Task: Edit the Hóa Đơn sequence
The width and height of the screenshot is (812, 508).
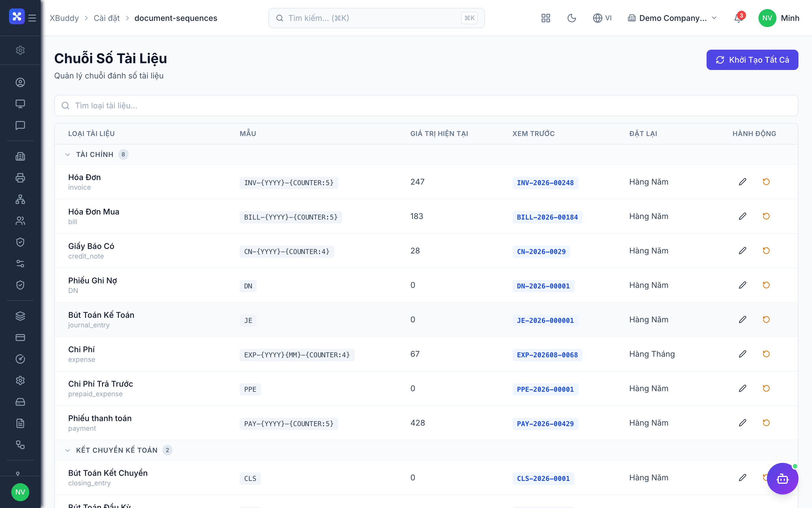Action: point(743,182)
